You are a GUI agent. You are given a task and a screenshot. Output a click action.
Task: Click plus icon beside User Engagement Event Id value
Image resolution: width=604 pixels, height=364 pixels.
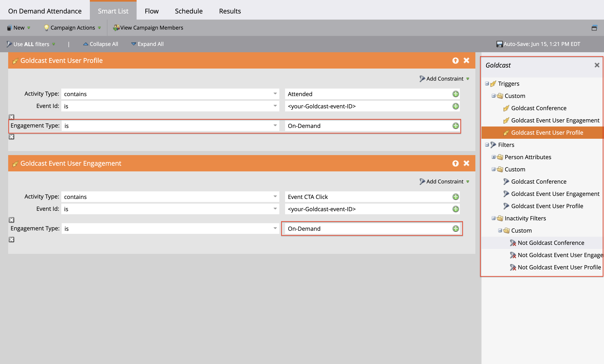click(456, 209)
